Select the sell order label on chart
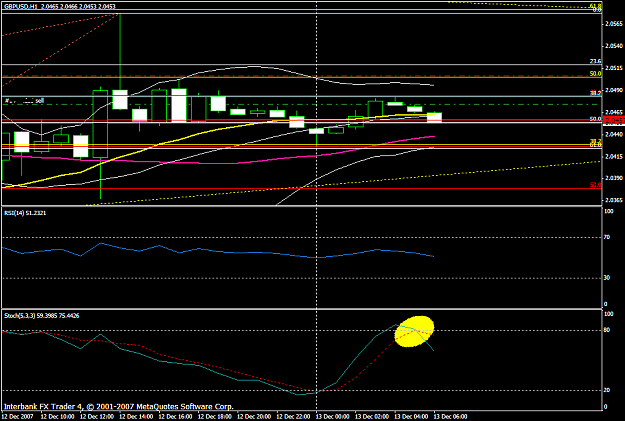 click(x=24, y=101)
